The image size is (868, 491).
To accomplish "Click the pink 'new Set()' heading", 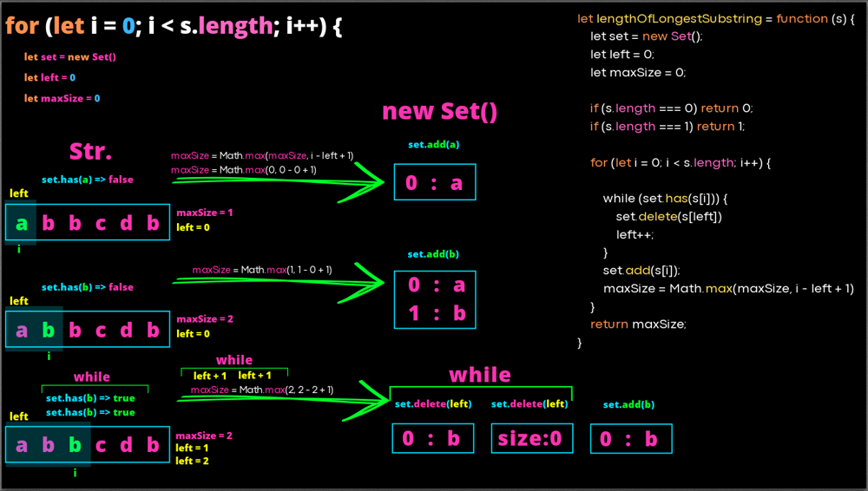I will (x=440, y=111).
